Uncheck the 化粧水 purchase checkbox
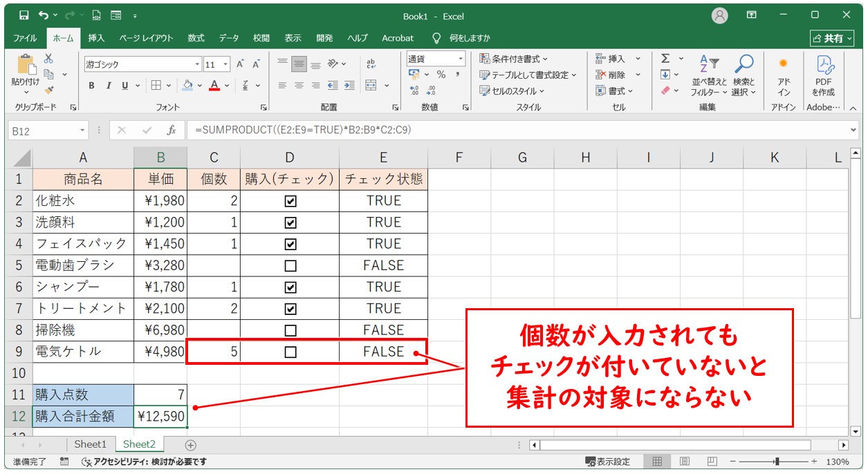The width and height of the screenshot is (868, 474). tap(290, 201)
